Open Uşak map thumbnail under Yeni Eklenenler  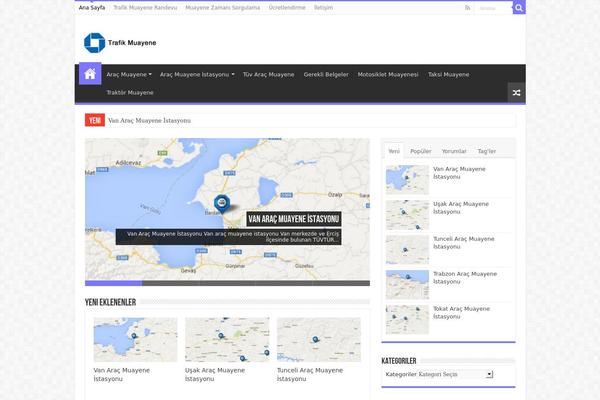pyautogui.click(x=227, y=340)
